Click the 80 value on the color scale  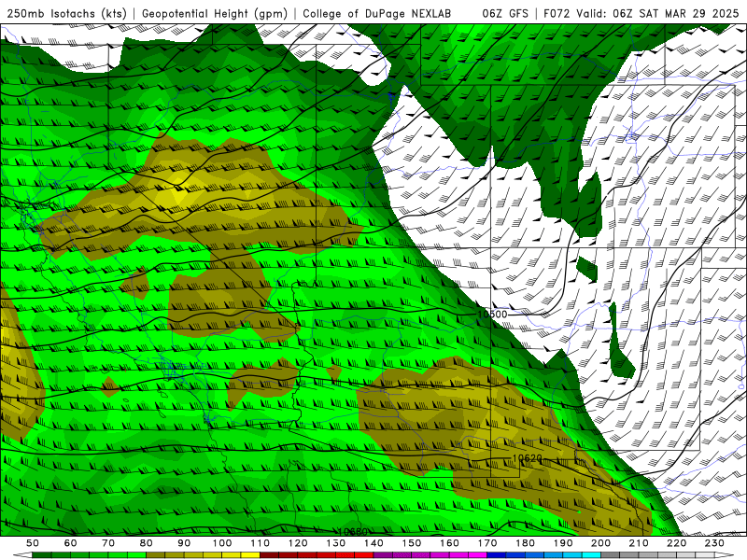tap(147, 543)
